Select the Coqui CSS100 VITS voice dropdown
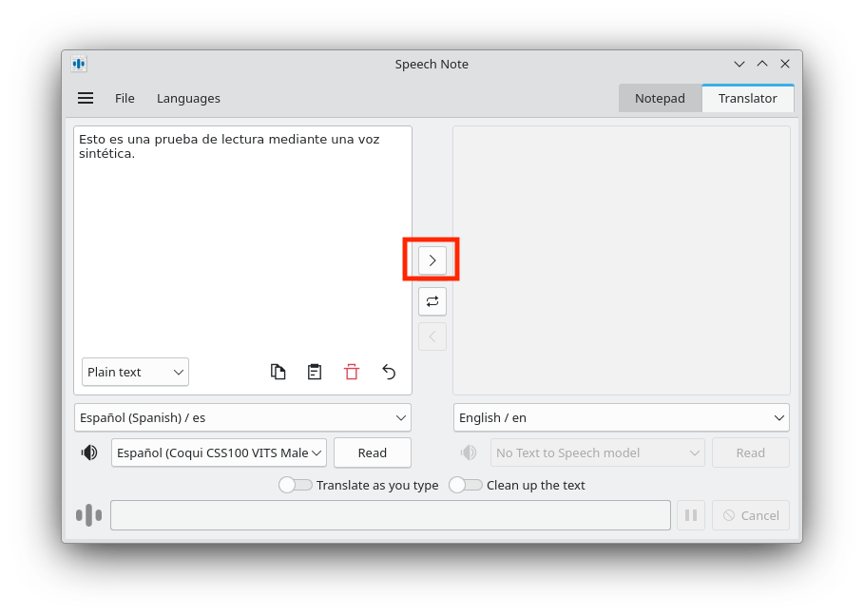This screenshot has height=616, width=864. [x=219, y=452]
